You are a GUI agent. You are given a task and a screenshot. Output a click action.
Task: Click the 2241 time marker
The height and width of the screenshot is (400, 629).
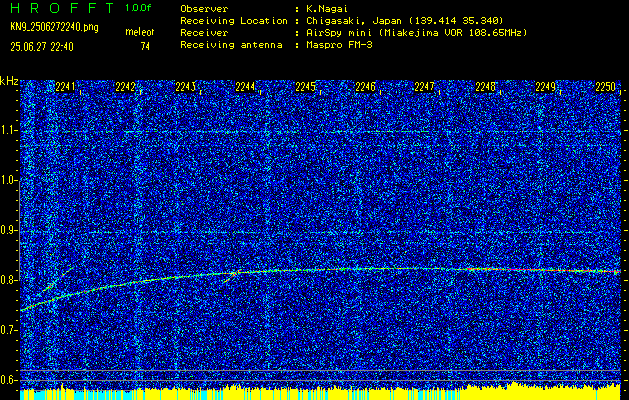tap(65, 87)
